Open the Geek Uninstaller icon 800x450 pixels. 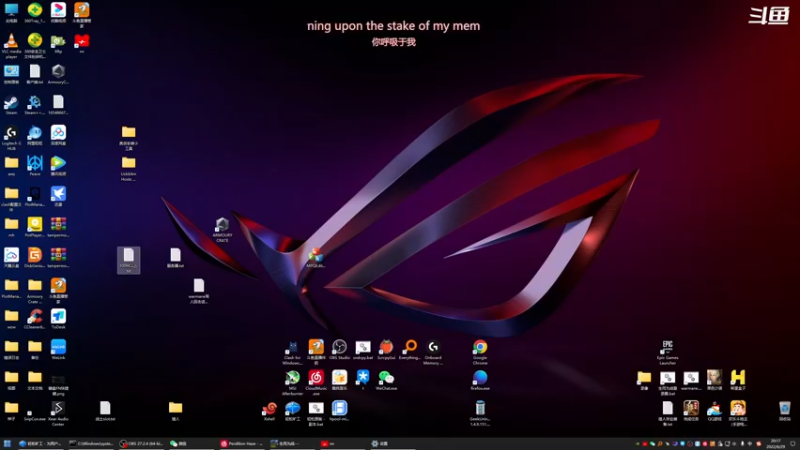480,413
